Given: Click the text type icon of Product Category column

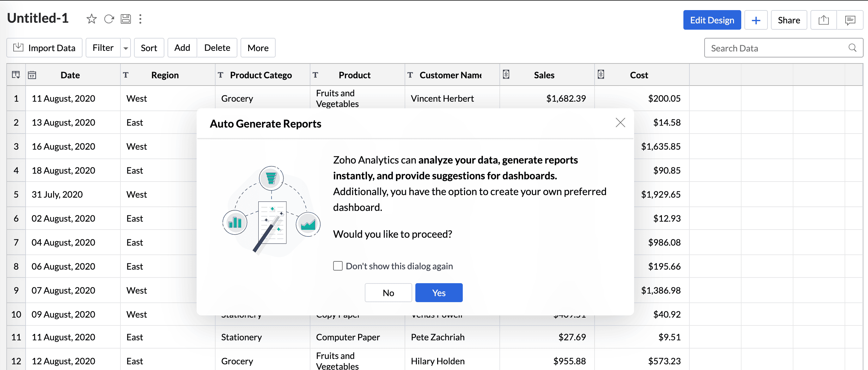Looking at the screenshot, I should coord(220,75).
